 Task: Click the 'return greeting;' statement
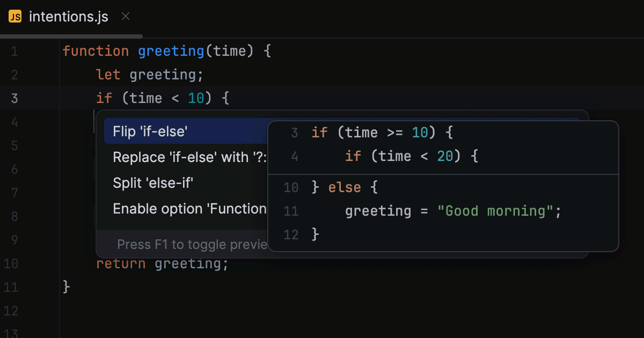tap(162, 263)
